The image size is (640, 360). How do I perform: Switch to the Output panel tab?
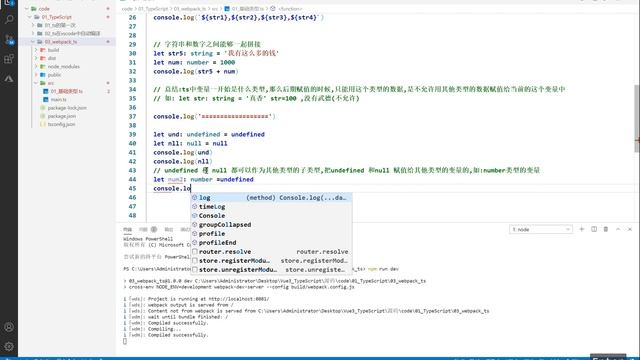click(x=169, y=229)
